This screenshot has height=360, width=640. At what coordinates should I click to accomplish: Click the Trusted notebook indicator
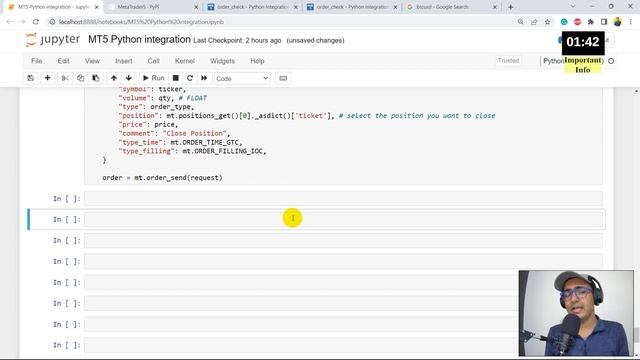pos(508,61)
